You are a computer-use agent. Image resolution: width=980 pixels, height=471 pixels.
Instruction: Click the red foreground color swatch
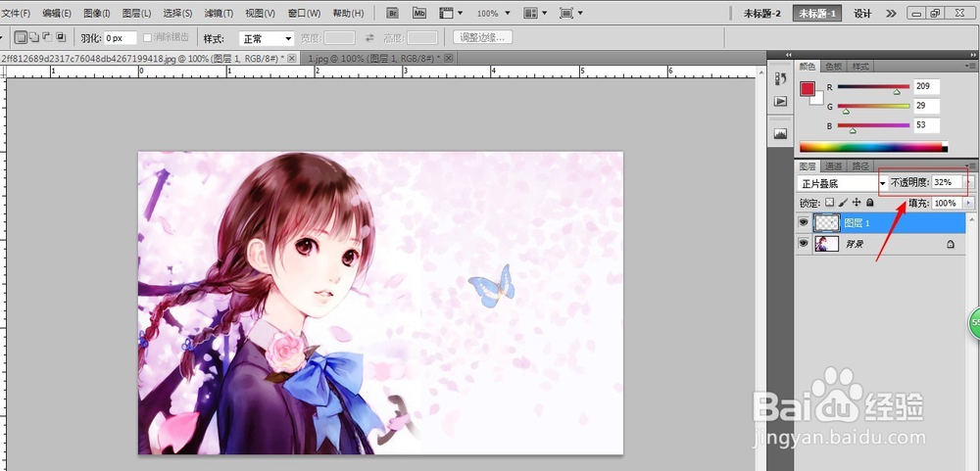(x=807, y=88)
